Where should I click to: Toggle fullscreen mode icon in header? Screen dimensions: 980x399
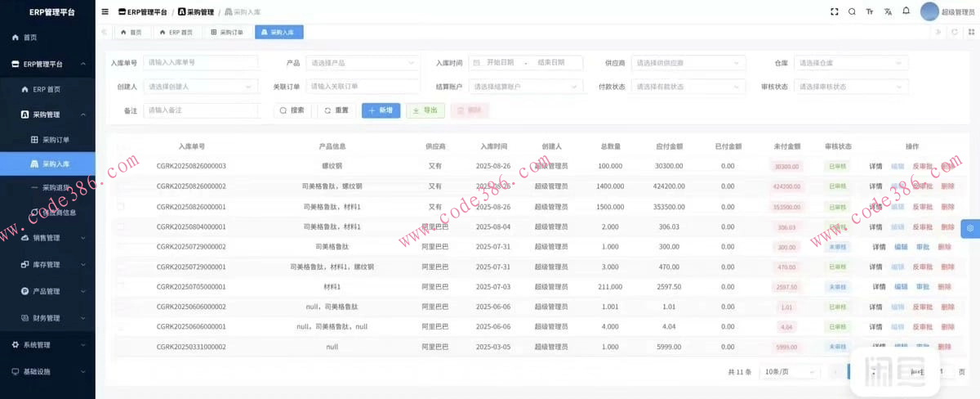point(834,12)
